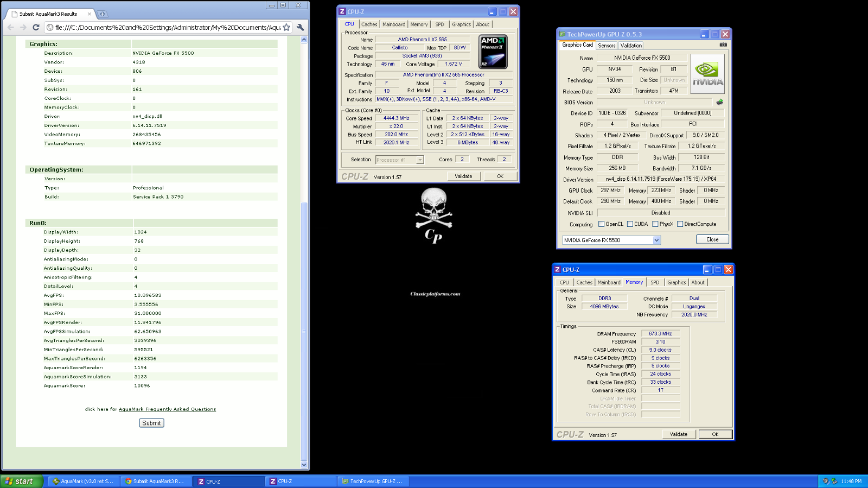868x488 pixels.
Task: Open browser wrench settings menu
Action: pyautogui.click(x=300, y=27)
